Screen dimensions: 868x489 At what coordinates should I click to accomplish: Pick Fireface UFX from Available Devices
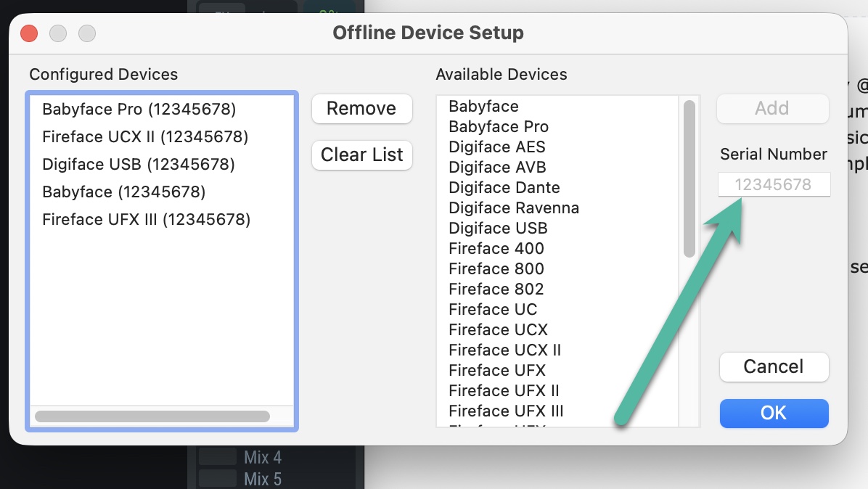558,370
